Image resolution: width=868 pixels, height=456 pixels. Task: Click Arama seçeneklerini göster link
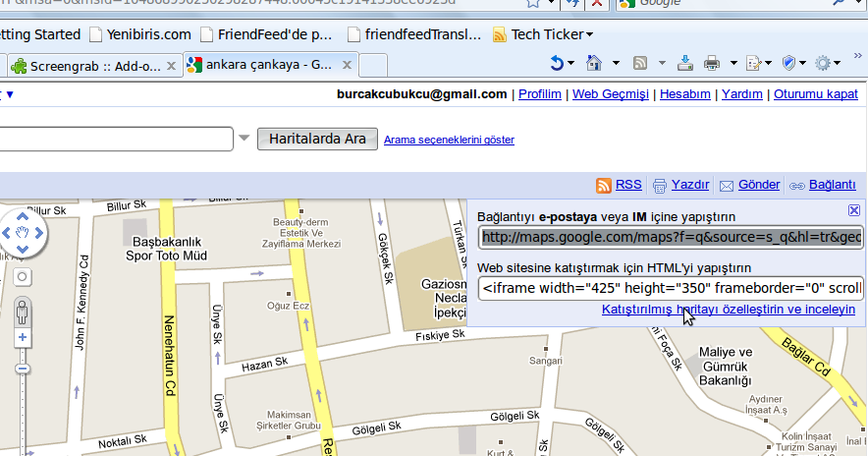pyautogui.click(x=449, y=140)
